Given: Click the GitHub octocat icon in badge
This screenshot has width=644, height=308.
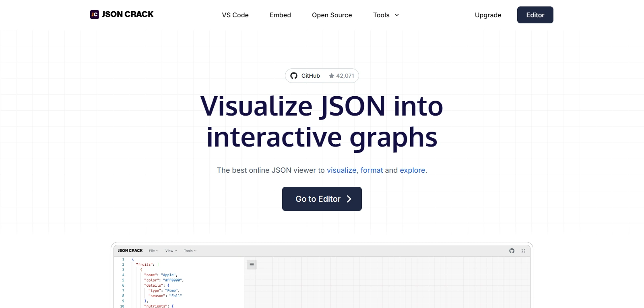Looking at the screenshot, I should coord(294,76).
